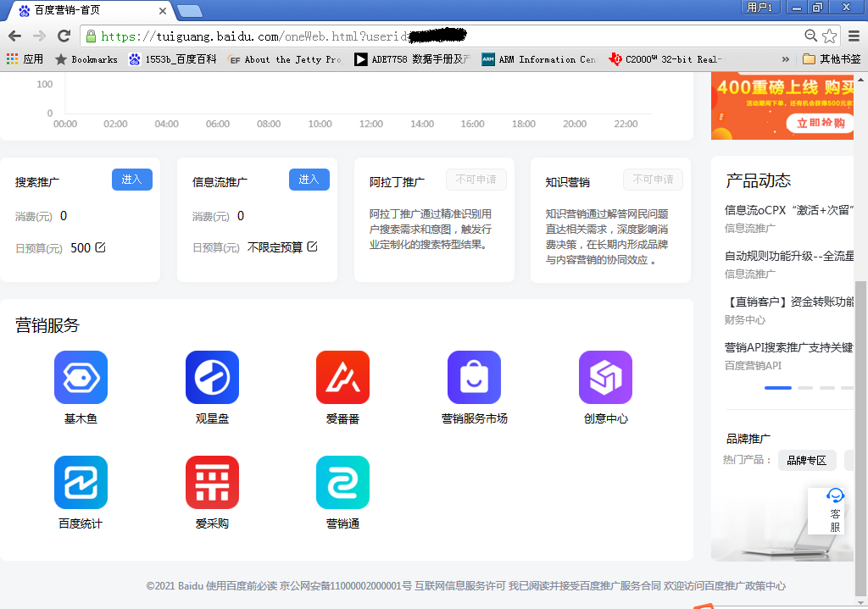Open the 营销通 service icon
This screenshot has width=868, height=609.
click(x=342, y=482)
